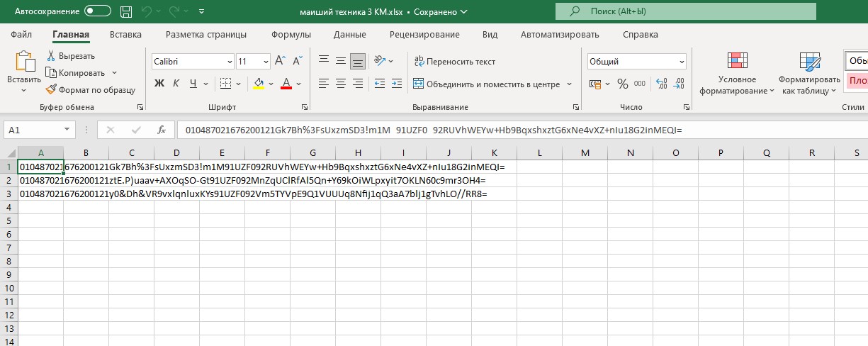Toggle the AutoSave switch
Screen dimensions: 868x346
[98, 12]
